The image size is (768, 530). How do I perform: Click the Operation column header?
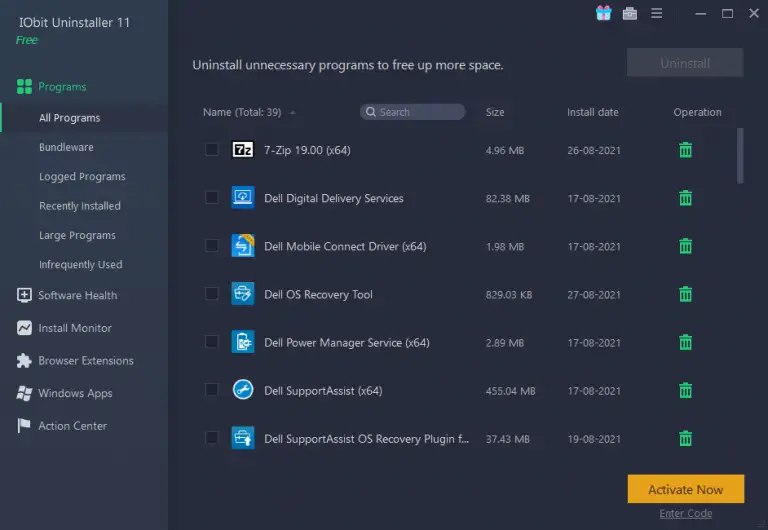tap(697, 112)
